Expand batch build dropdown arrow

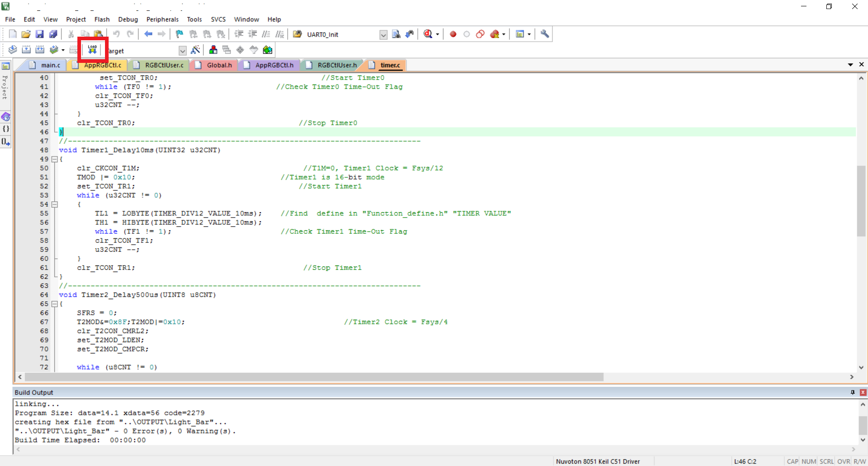(63, 50)
